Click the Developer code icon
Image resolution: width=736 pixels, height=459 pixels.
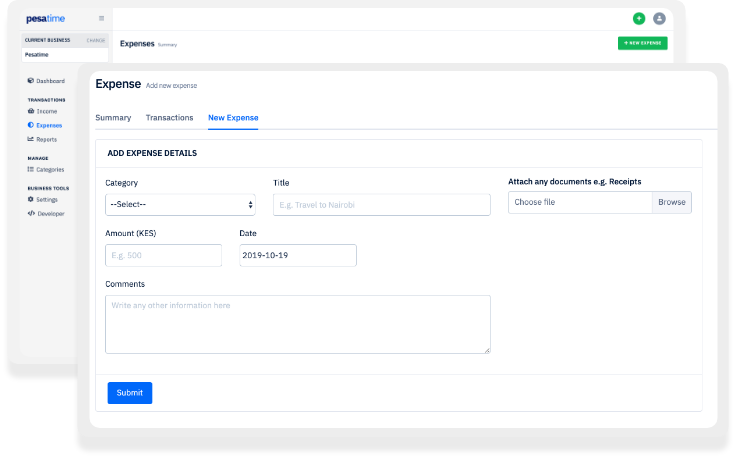(x=31, y=214)
